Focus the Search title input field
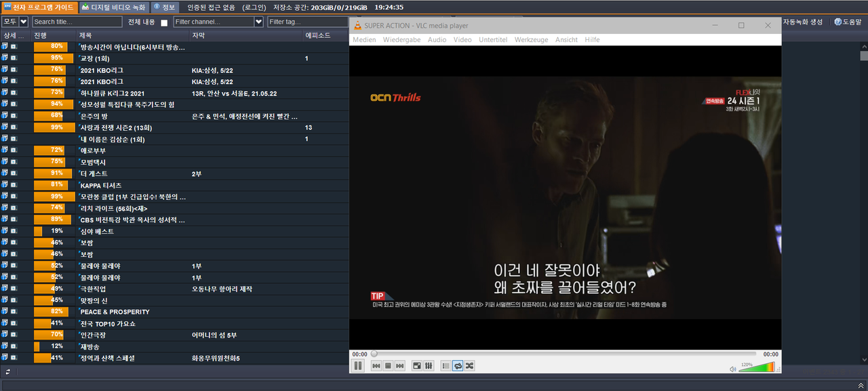Viewport: 868px width, 391px height. coord(77,22)
